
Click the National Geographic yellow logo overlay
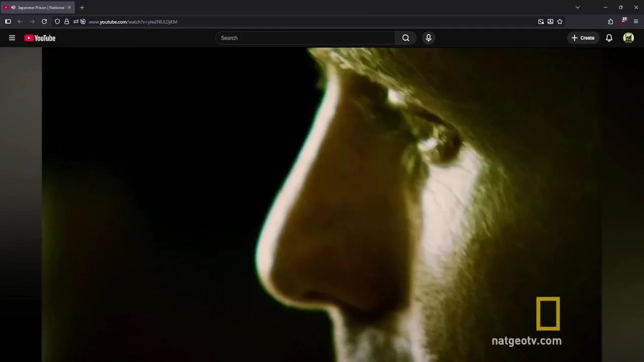point(548,314)
